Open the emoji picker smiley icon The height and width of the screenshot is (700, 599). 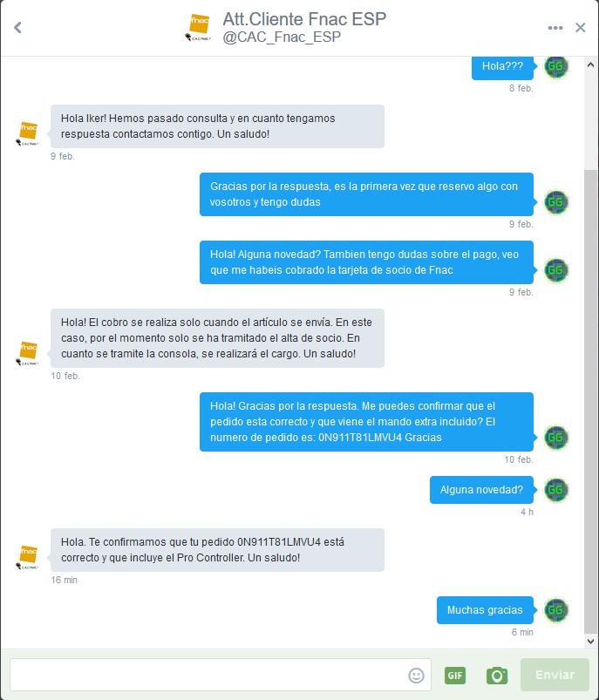coord(416,675)
